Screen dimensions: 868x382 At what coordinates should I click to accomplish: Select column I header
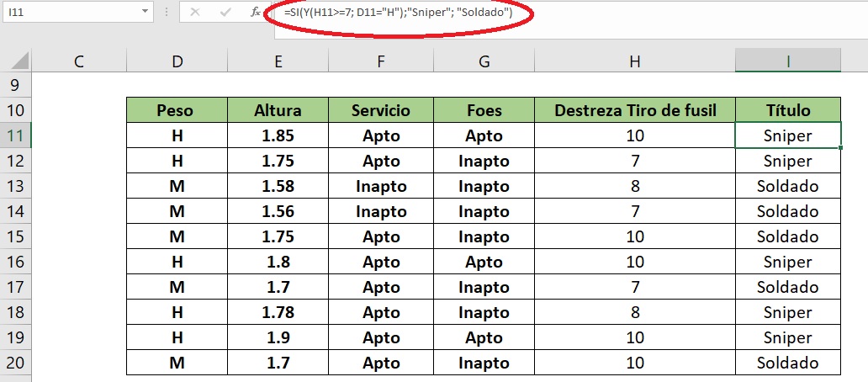788,61
